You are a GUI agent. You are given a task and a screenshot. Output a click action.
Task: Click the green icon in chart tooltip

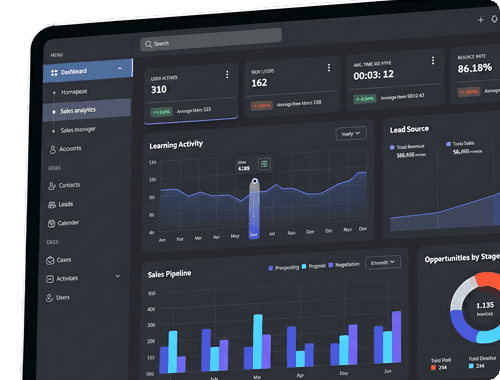point(264,164)
